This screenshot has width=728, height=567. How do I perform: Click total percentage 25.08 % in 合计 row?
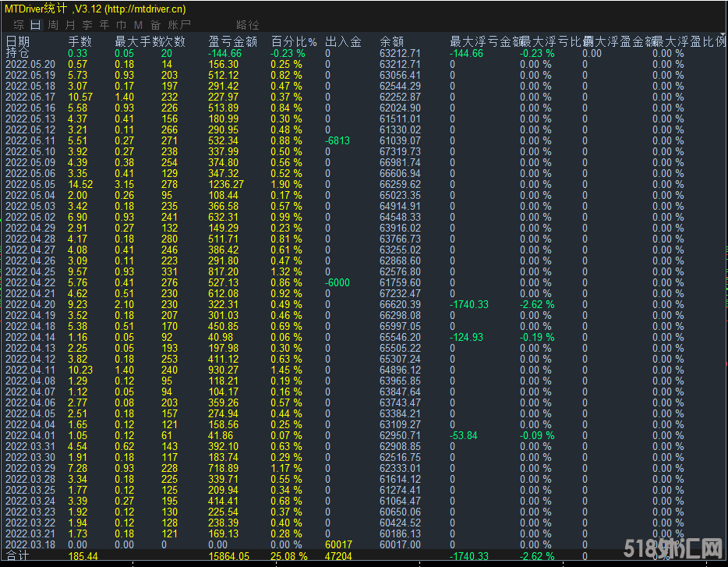tap(289, 556)
